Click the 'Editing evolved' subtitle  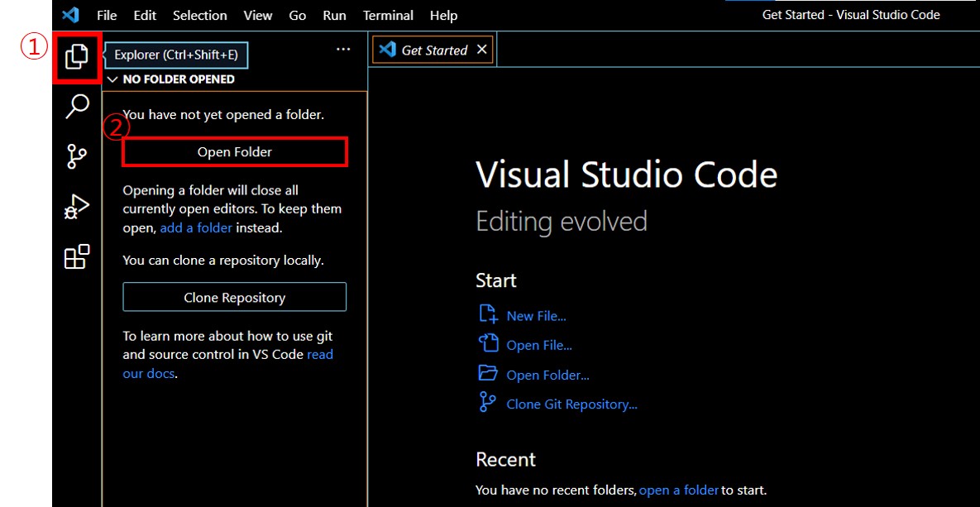(x=562, y=222)
